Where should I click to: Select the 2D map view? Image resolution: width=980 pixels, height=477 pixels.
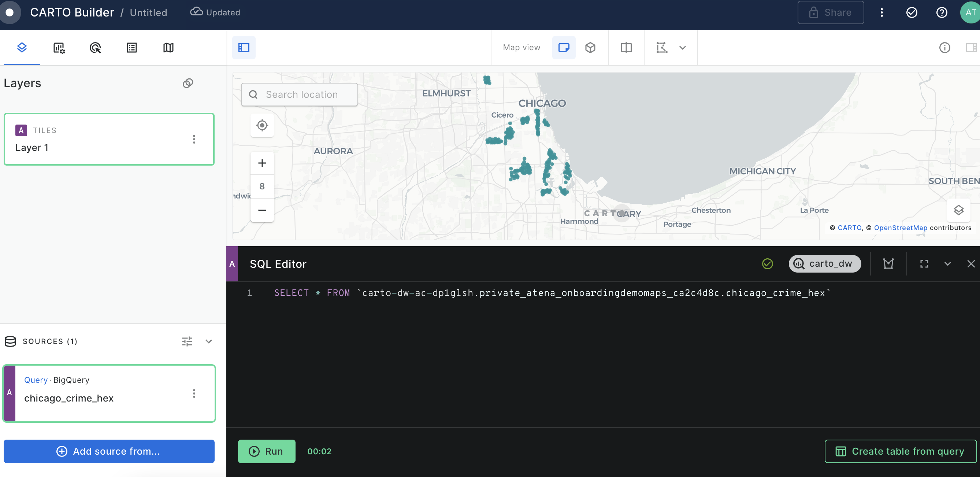[563, 48]
